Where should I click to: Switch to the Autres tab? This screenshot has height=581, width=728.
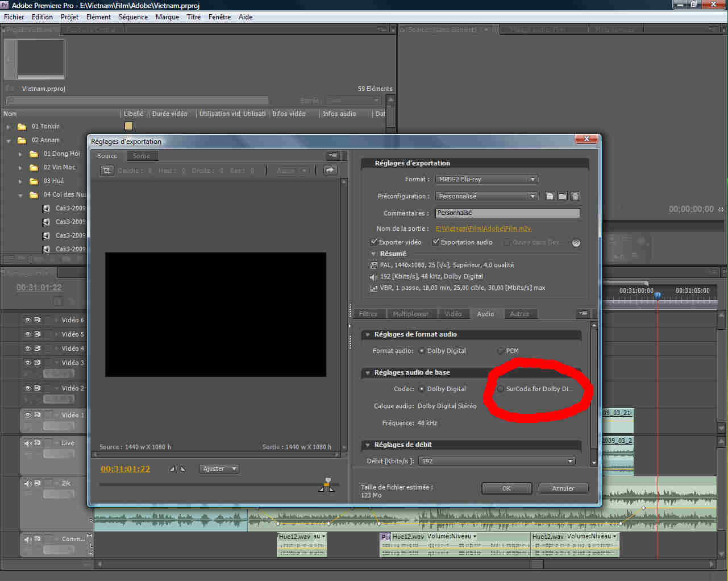[x=519, y=314]
